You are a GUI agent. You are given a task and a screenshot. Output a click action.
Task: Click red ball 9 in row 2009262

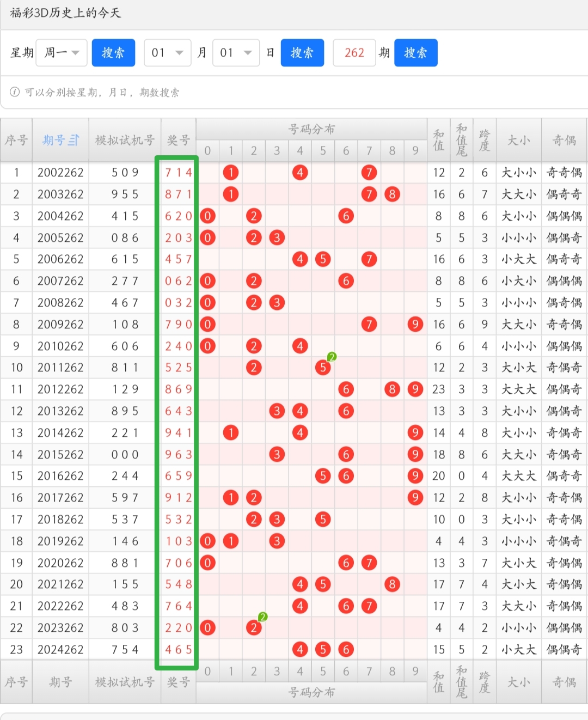pos(415,325)
